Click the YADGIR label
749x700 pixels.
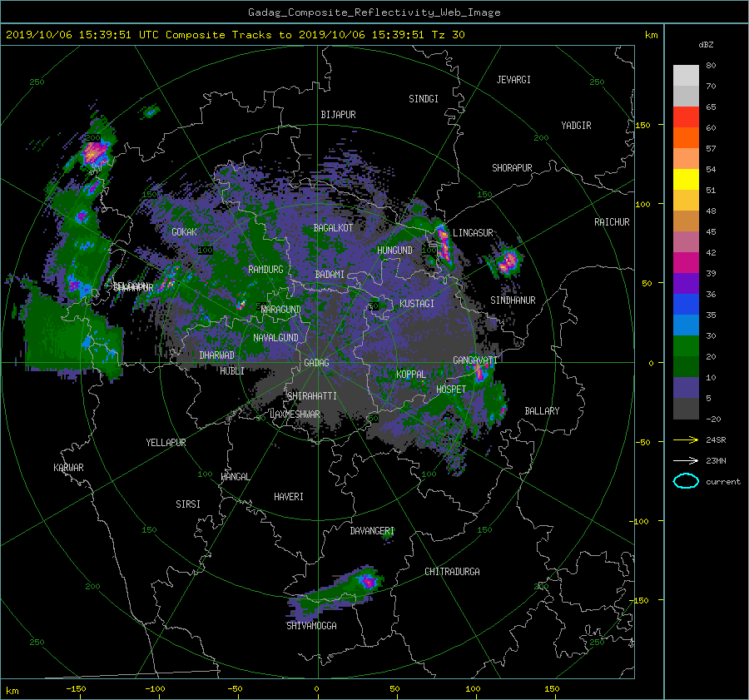point(576,126)
